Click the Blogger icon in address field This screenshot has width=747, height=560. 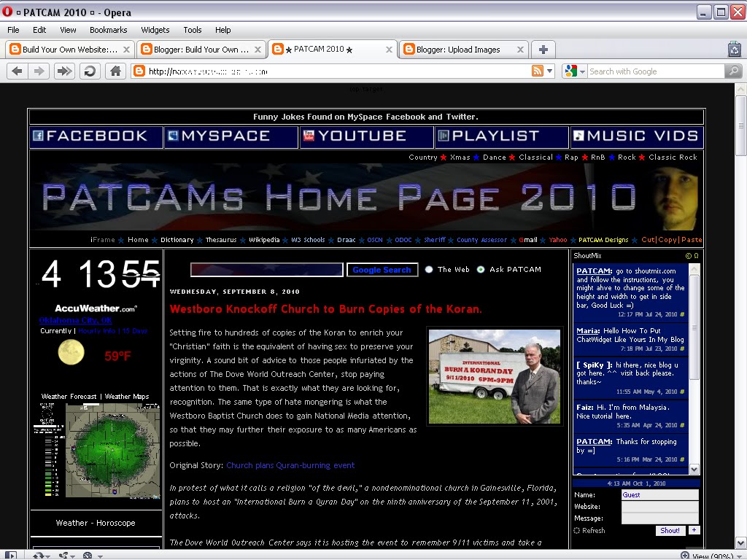[x=139, y=71]
